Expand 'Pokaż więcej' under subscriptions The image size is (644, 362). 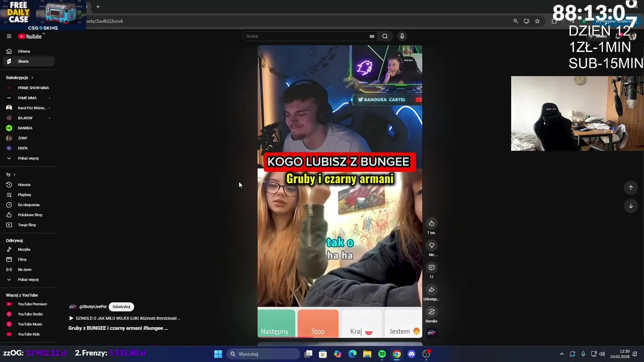tap(28, 158)
